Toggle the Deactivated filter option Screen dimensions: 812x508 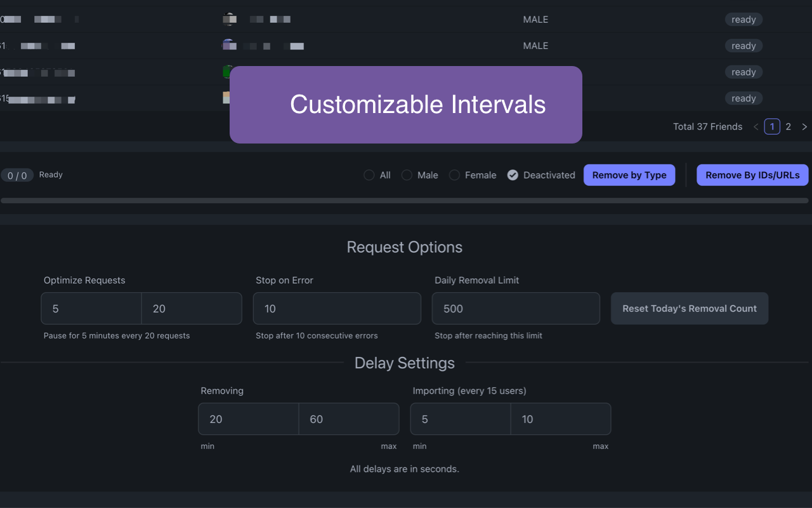tap(513, 175)
